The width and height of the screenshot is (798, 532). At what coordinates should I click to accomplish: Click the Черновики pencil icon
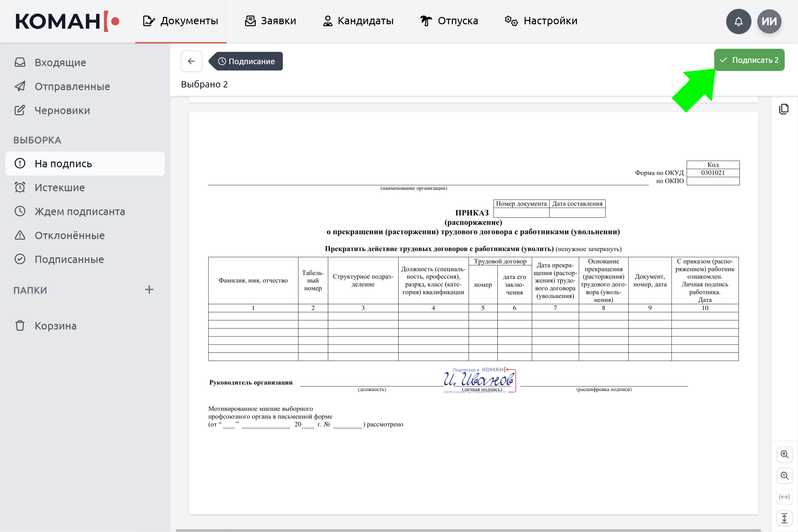[x=20, y=110]
